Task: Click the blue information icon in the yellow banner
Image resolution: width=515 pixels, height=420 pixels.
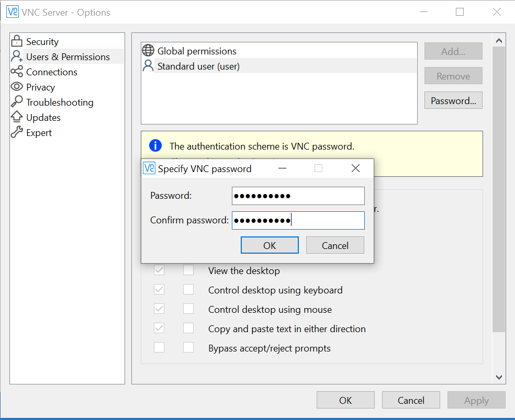Action: pyautogui.click(x=155, y=145)
